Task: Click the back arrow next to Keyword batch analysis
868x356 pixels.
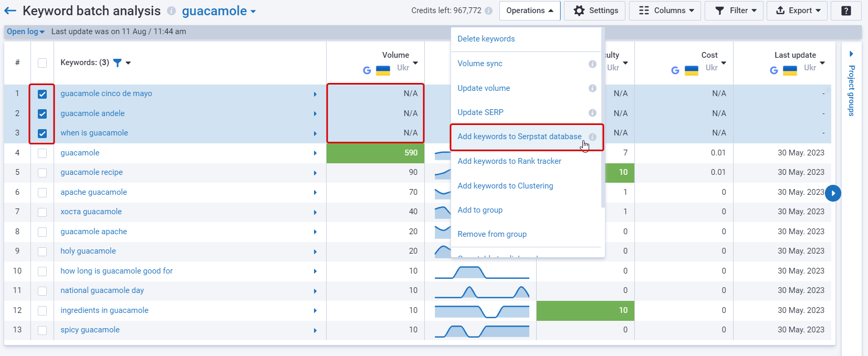Action: 10,11
